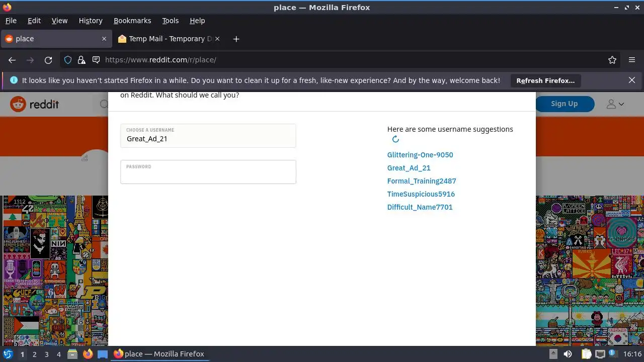Choose suggestion Formal_Training2487
The height and width of the screenshot is (362, 644).
(x=422, y=181)
